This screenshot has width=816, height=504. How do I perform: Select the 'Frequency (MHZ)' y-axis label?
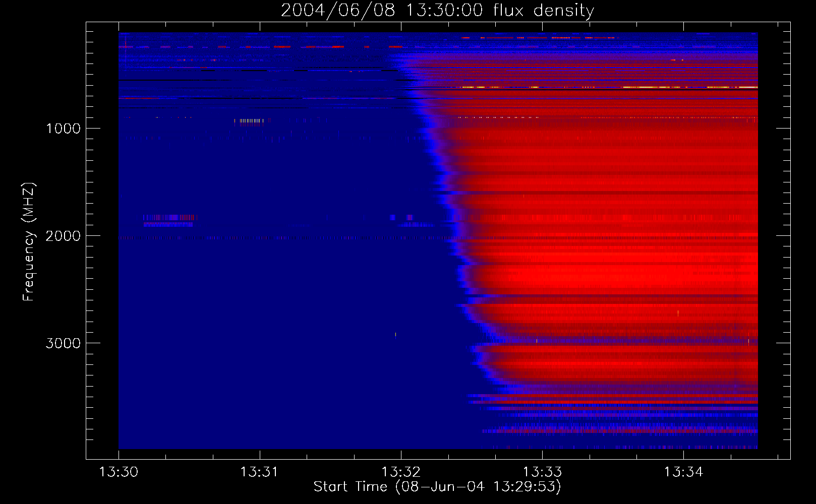click(x=29, y=242)
